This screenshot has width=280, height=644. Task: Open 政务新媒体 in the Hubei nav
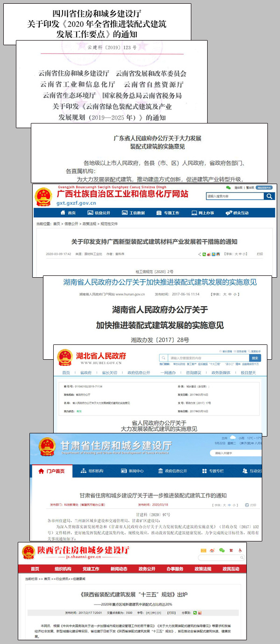point(221,373)
